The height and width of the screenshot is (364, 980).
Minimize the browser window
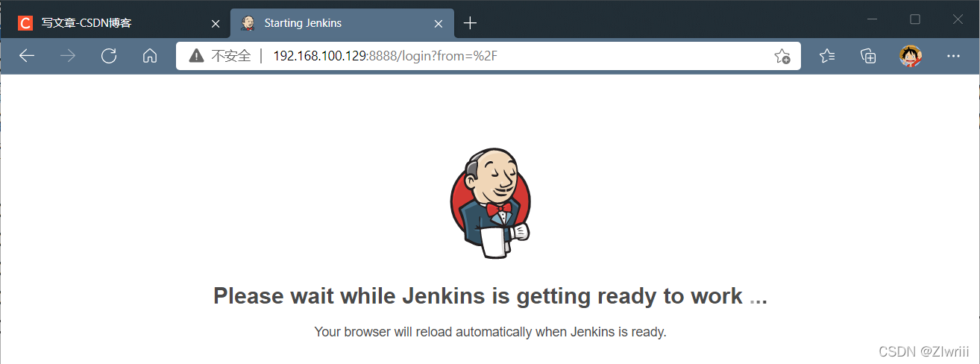tap(872, 19)
